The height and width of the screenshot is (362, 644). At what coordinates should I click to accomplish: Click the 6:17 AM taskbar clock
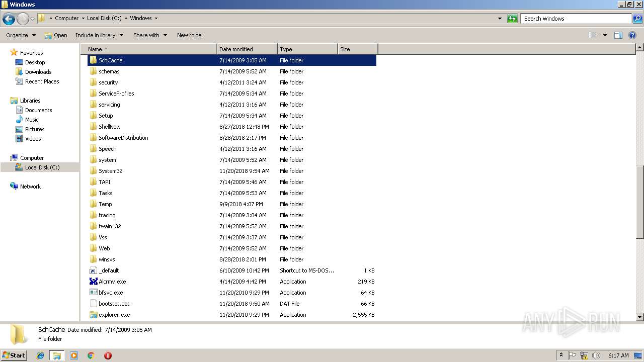point(618,355)
